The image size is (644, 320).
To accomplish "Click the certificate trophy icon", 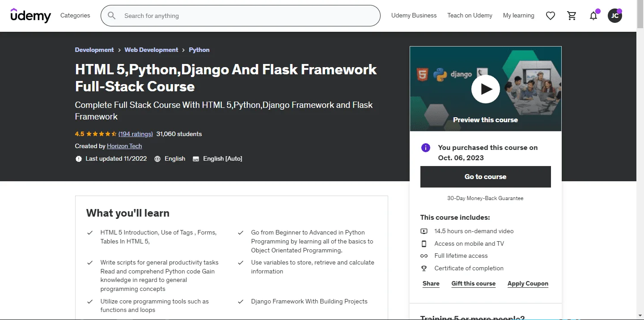I will (x=424, y=269).
